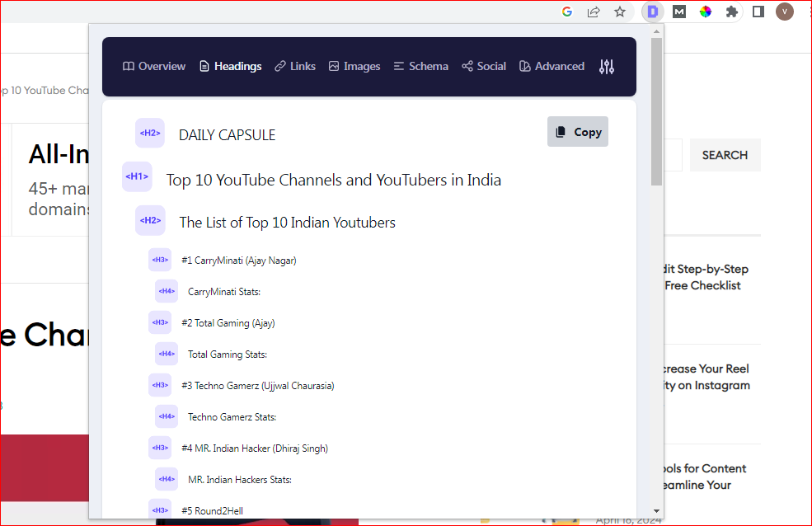812x526 pixels.
Task: Go to the Schema tab
Action: (x=420, y=67)
